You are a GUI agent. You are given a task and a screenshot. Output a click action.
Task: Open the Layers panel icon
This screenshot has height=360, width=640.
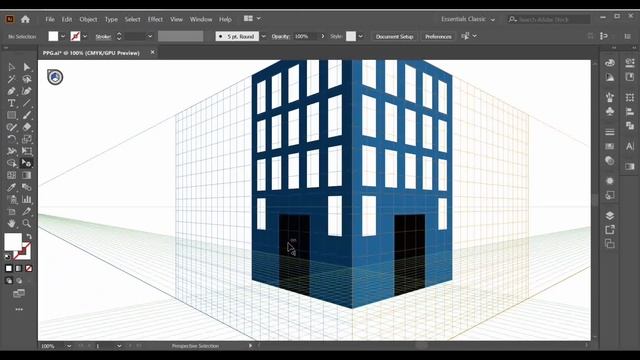[610, 216]
